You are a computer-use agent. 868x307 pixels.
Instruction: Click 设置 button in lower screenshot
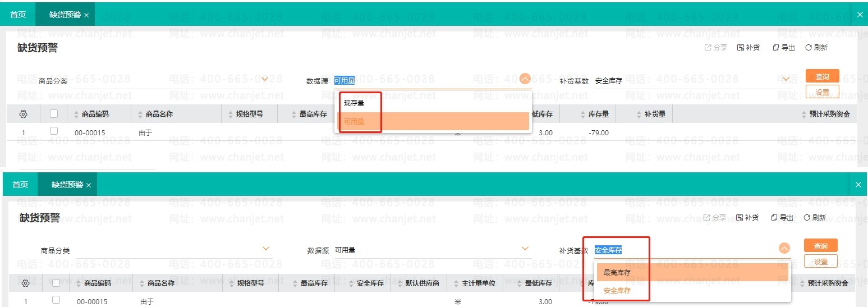pos(820,262)
